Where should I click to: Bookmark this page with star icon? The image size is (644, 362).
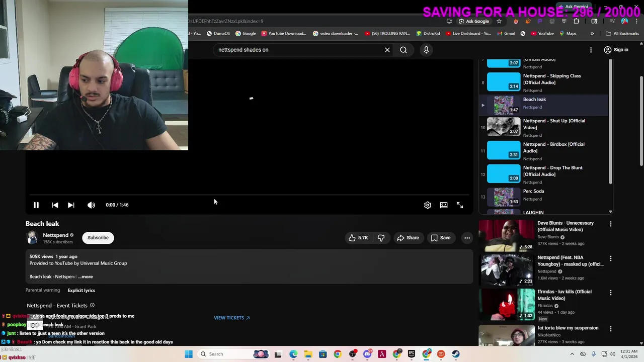(x=499, y=21)
